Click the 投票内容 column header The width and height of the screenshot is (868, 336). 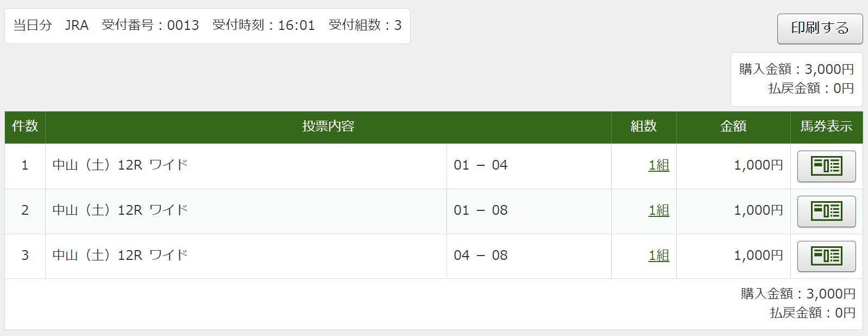click(328, 127)
